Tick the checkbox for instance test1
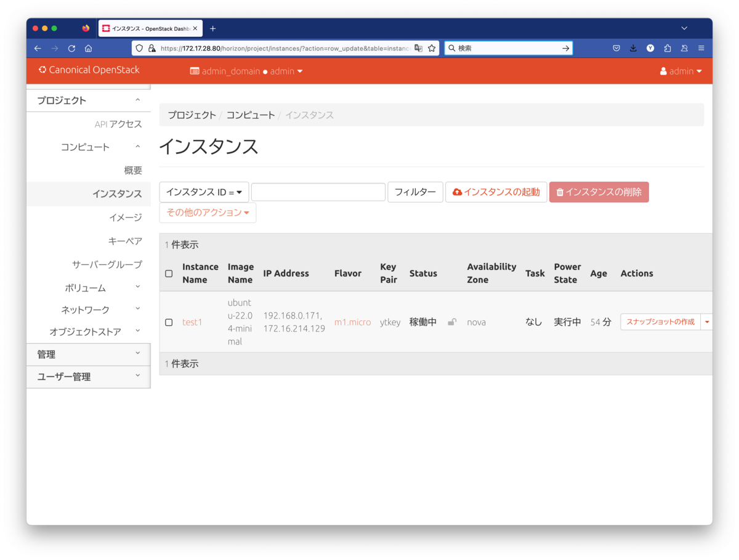Image resolution: width=739 pixels, height=560 pixels. point(169,322)
